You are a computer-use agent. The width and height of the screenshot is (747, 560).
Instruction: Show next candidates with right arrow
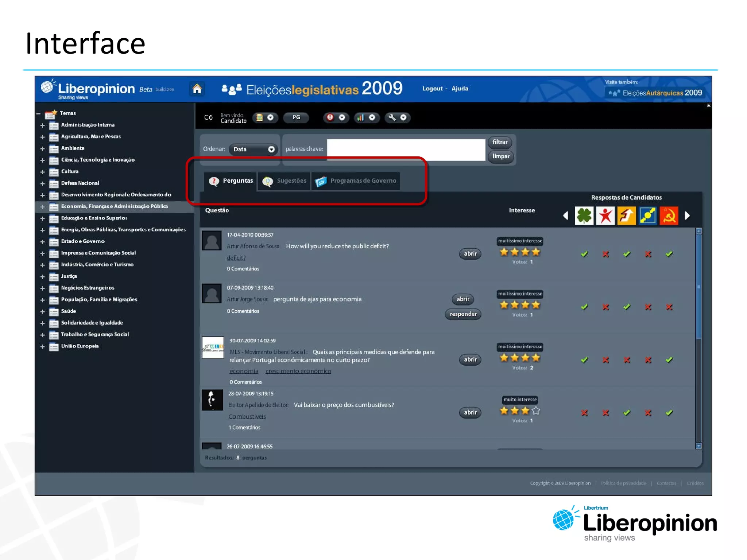coord(687,216)
